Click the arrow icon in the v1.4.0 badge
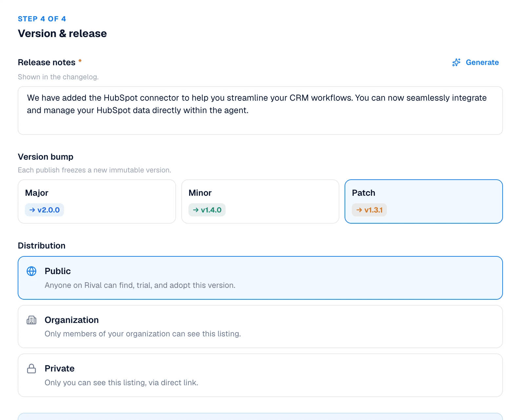 196,210
